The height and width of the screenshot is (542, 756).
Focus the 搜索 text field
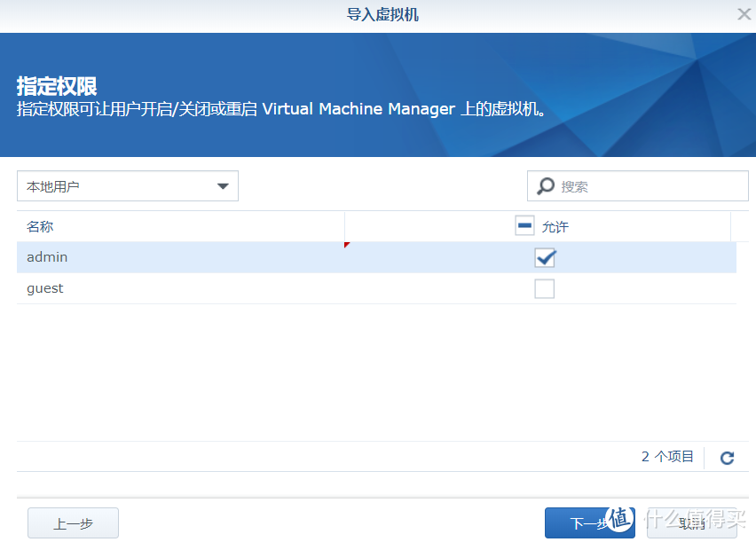648,186
